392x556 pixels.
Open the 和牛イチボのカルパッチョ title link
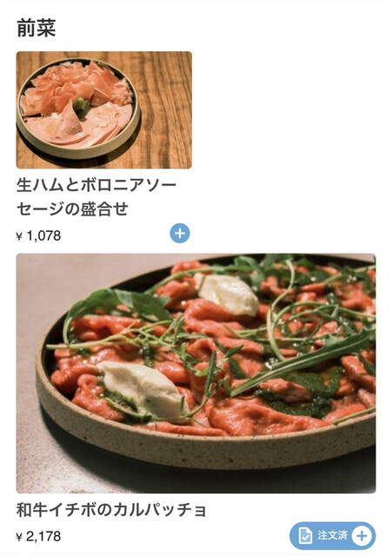point(111,510)
